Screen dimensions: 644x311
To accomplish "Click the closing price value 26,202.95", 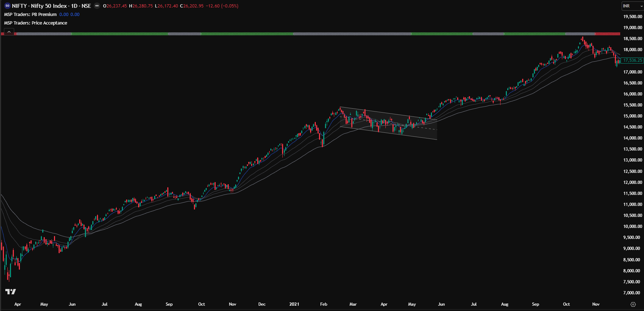I will pyautogui.click(x=193, y=6).
